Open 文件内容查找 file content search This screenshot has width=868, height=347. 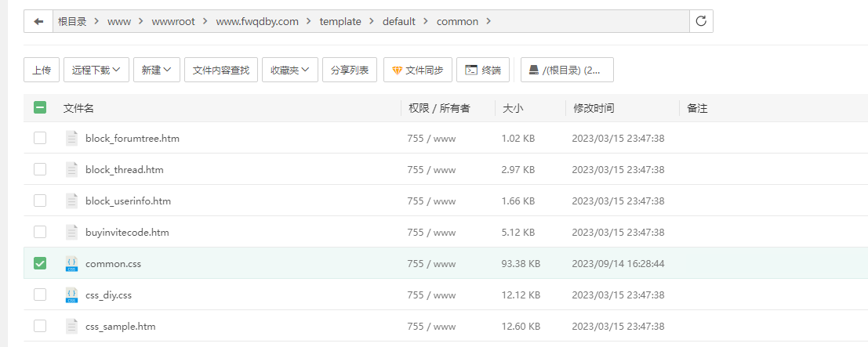point(220,70)
